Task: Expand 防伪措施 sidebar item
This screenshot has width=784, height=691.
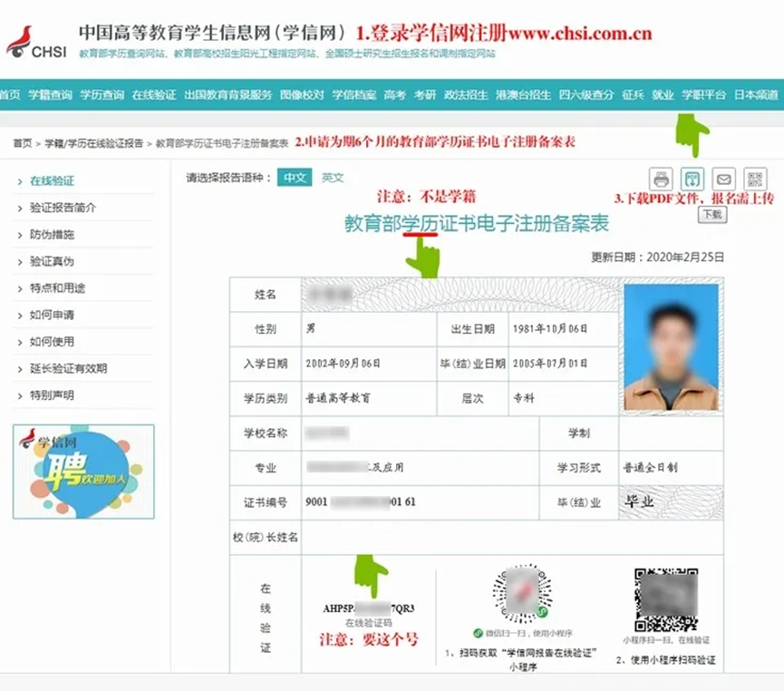Action: click(x=52, y=235)
